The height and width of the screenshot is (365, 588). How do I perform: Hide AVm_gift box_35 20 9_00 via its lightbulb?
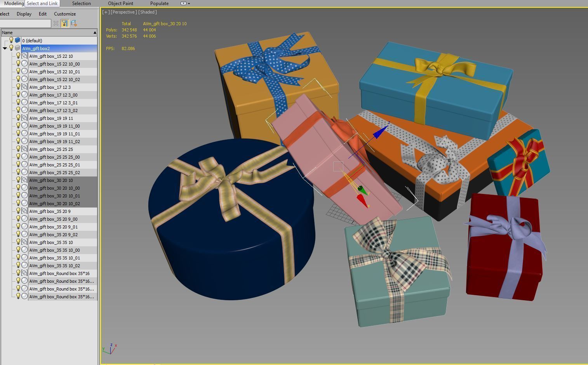click(x=18, y=218)
